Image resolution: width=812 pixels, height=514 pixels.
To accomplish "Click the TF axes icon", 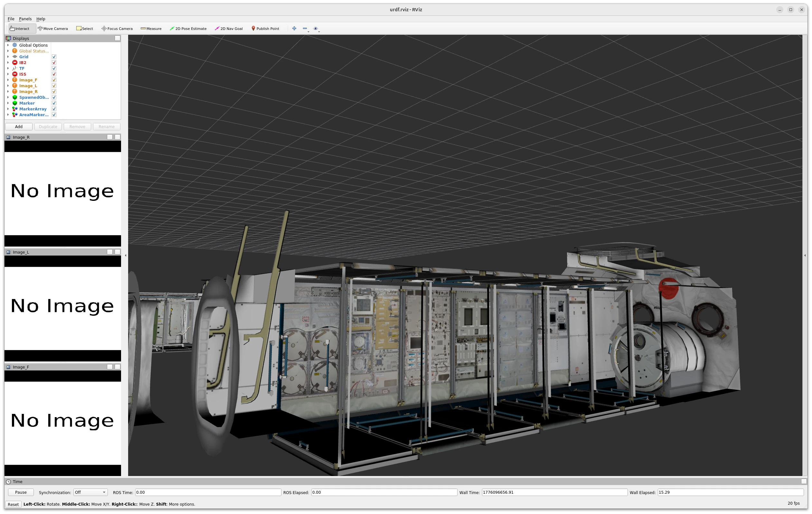I will coord(15,69).
